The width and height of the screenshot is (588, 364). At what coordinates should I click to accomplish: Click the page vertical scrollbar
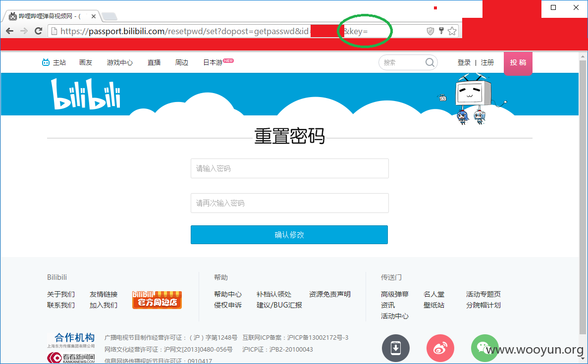tap(583, 197)
